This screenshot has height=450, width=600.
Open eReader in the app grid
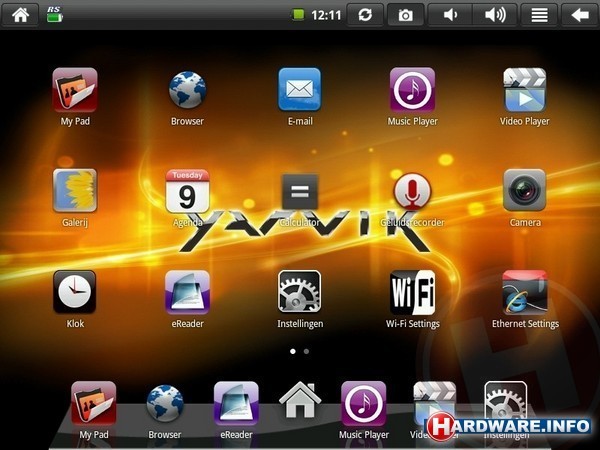point(188,292)
